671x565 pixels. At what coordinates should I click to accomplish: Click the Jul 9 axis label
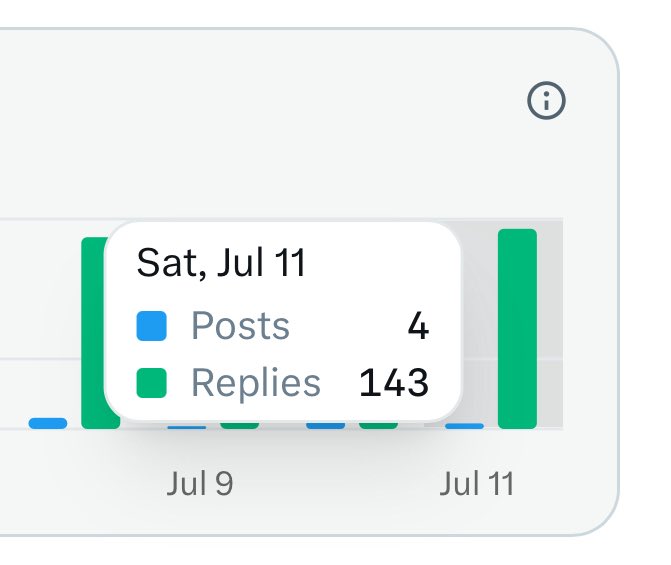[200, 484]
